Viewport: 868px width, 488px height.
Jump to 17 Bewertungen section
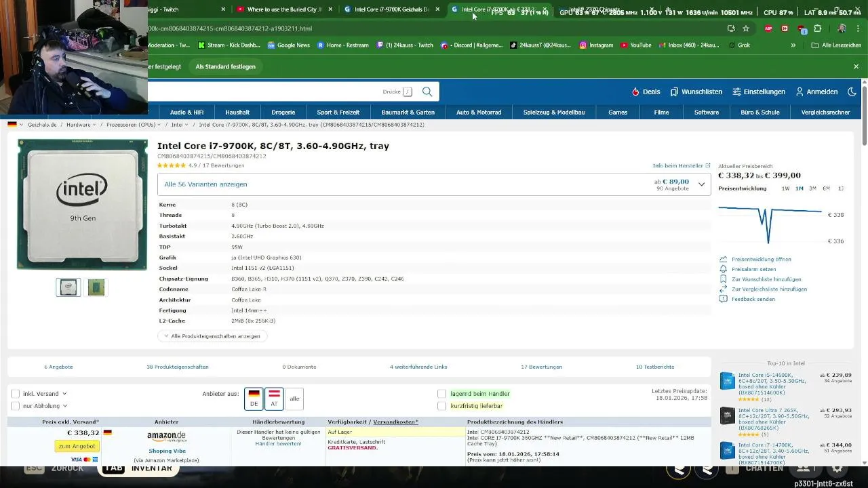(x=541, y=367)
